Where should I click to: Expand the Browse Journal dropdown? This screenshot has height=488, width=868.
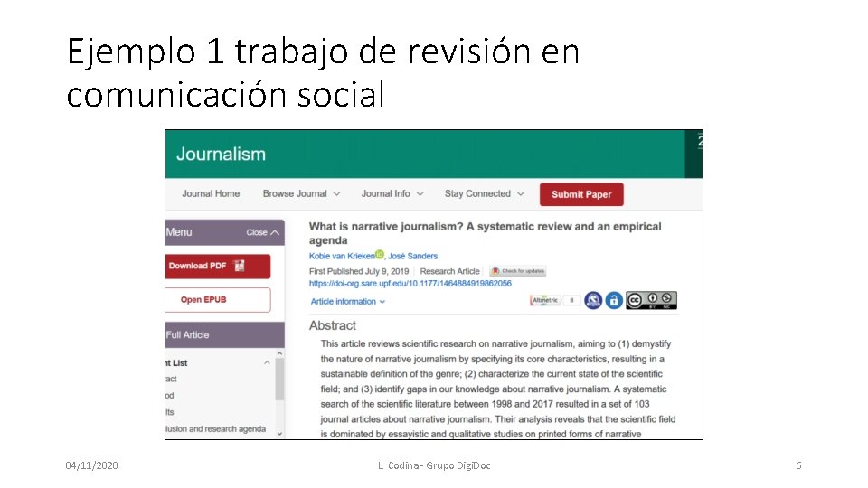click(x=302, y=193)
